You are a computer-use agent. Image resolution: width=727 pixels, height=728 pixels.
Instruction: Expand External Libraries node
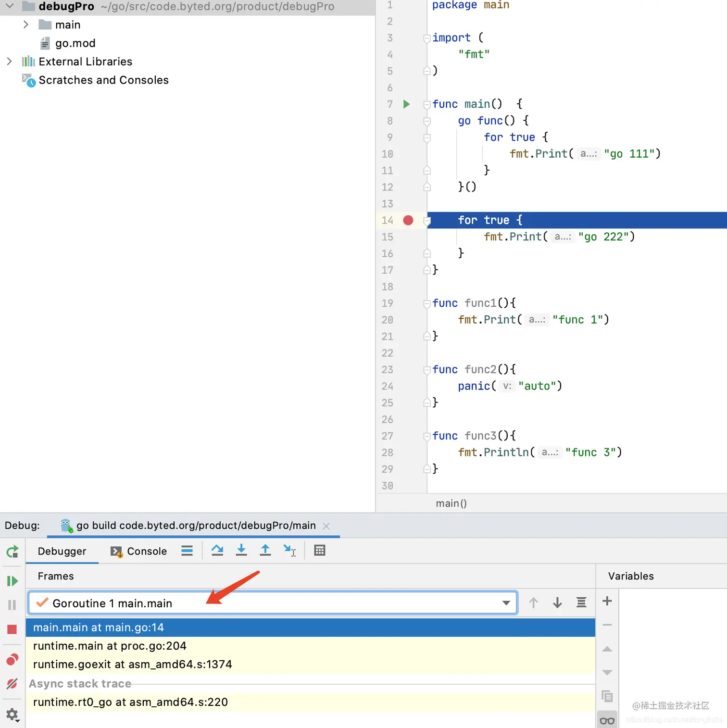tap(9, 62)
